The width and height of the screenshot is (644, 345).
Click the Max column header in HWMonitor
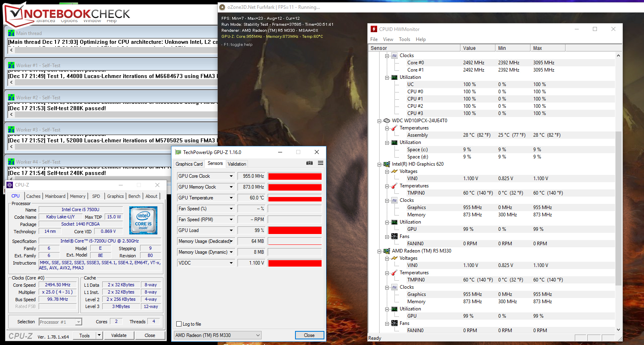(x=548, y=48)
